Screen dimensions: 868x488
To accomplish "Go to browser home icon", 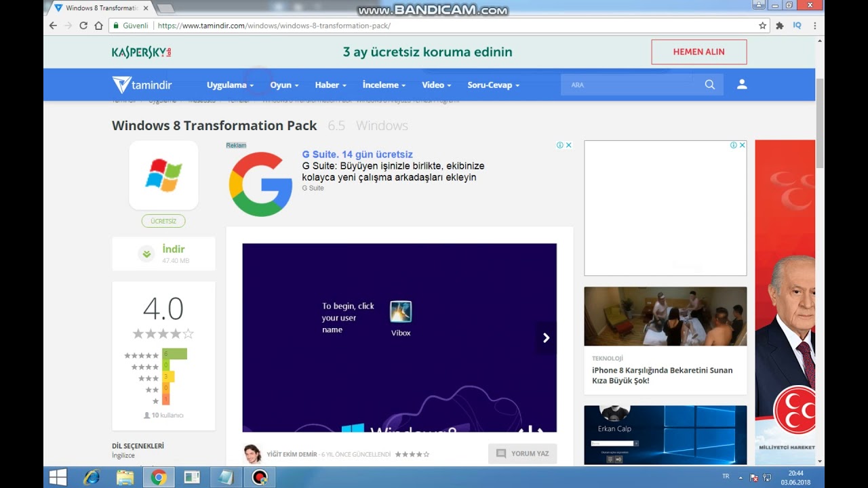I will 98,26.
